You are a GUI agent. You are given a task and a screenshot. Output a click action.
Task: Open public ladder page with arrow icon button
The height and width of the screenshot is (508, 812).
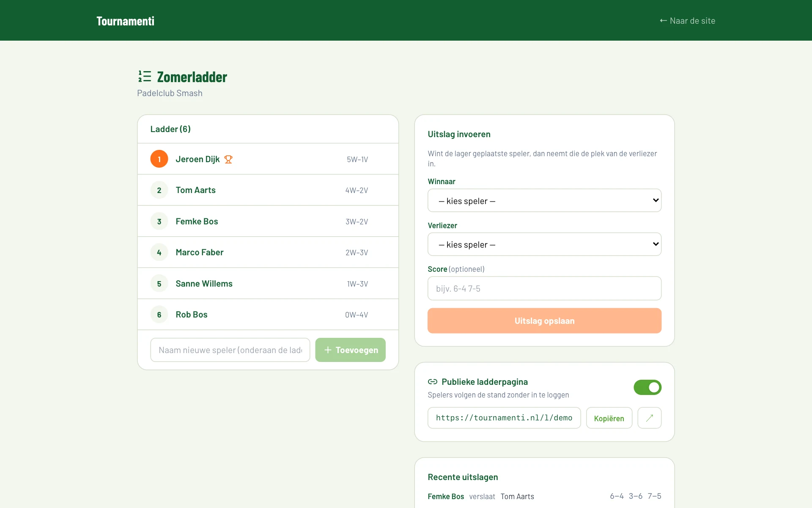pyautogui.click(x=650, y=418)
